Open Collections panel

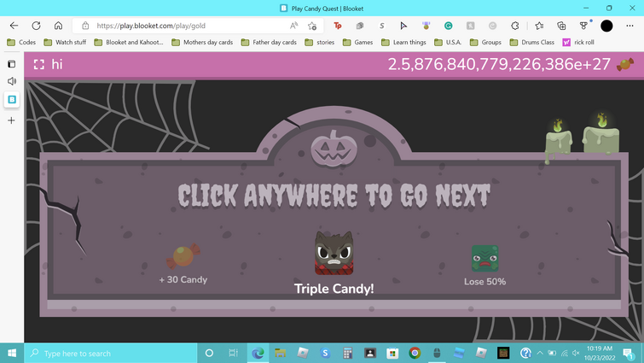(x=561, y=26)
